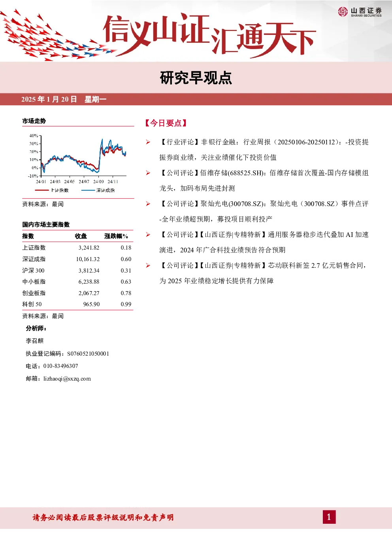The height and width of the screenshot is (555, 392).
Task: Click the 【今日要点】 heading
Action: tap(166, 123)
